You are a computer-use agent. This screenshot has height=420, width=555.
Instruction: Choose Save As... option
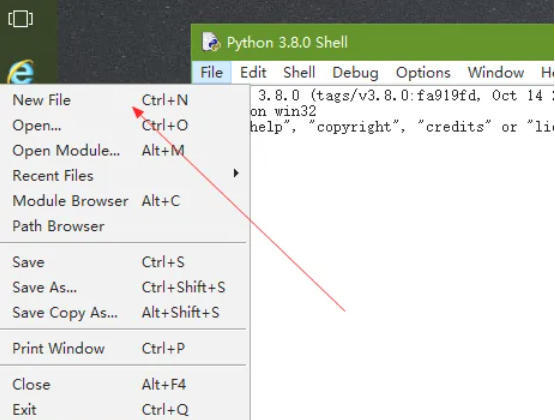(x=124, y=287)
